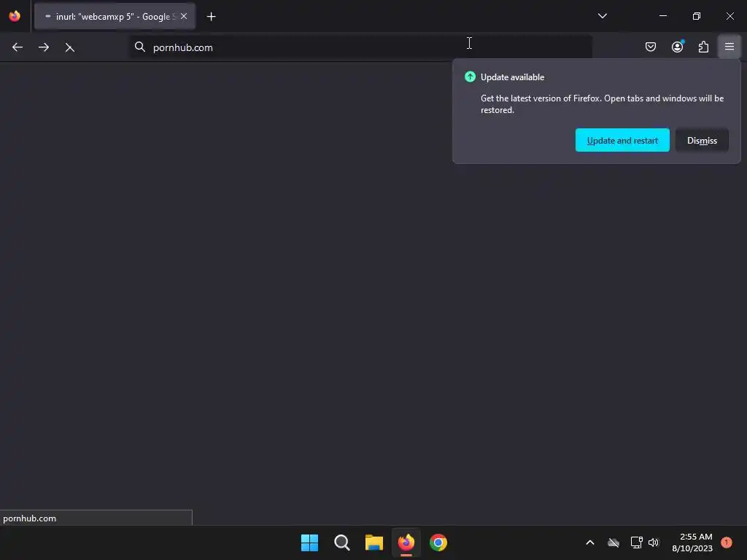Image resolution: width=747 pixels, height=560 pixels.
Task: Restore down the Firefox window
Action: tap(696, 16)
